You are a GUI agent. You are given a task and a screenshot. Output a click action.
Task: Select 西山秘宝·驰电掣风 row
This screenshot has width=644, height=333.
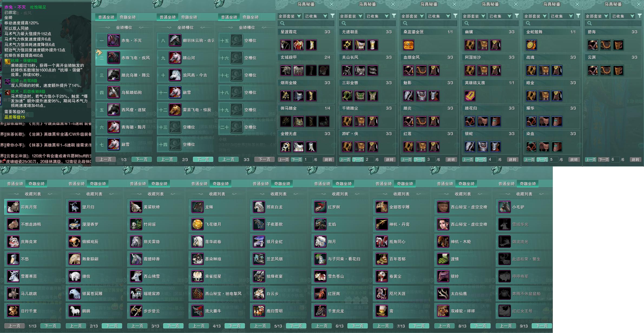[217, 294]
